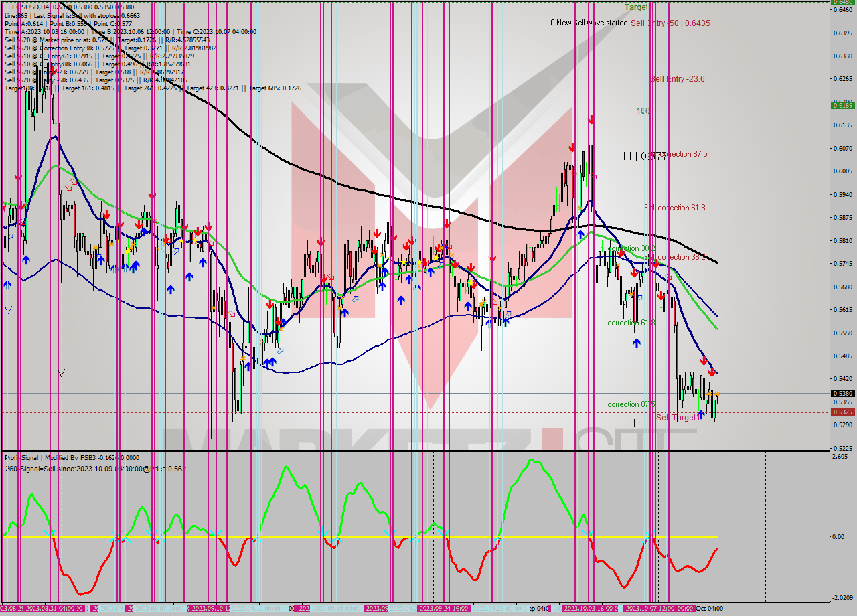857x616 pixels.
Task: Click the blue buy arrow below the 'correction 61.8' low
Action: pyautogui.click(x=636, y=343)
